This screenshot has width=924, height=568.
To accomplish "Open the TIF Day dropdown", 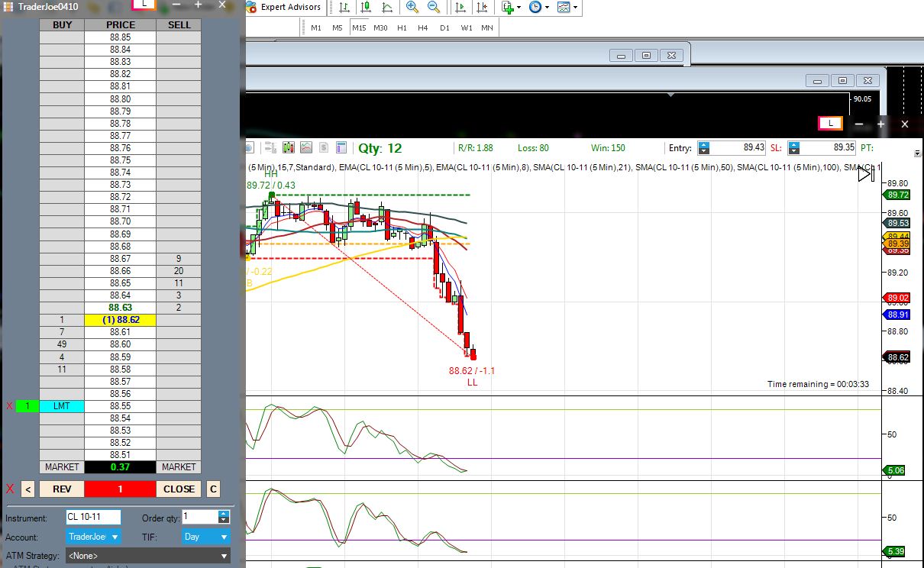I will [206, 537].
